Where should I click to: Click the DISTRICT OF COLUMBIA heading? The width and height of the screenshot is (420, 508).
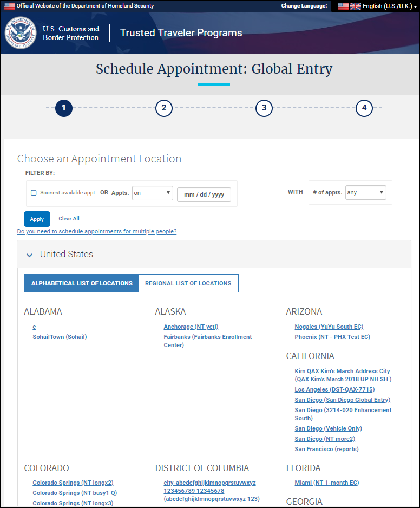point(202,468)
